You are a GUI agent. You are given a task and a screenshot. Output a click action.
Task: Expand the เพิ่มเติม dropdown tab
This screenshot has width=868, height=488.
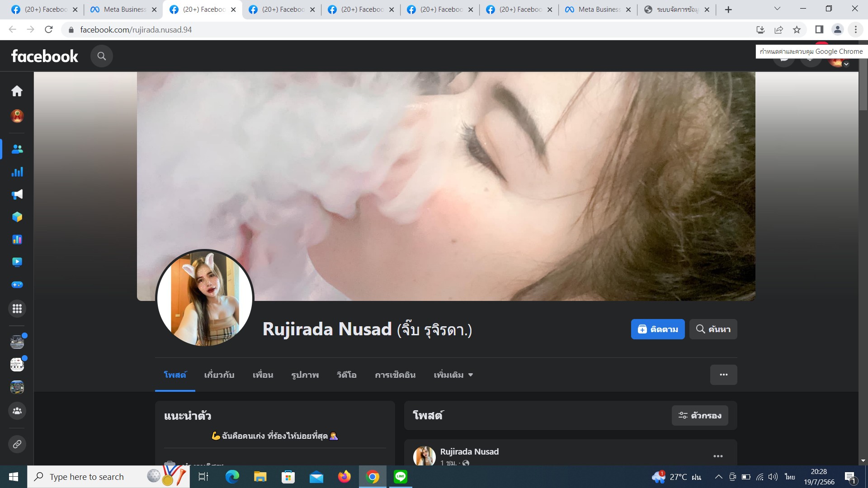click(x=453, y=375)
